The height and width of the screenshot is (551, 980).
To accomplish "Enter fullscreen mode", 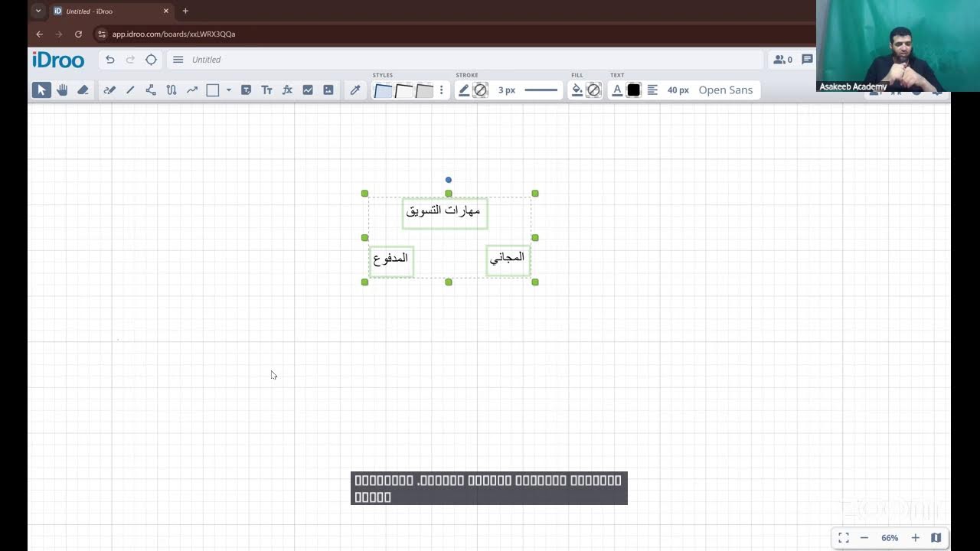I will (844, 538).
